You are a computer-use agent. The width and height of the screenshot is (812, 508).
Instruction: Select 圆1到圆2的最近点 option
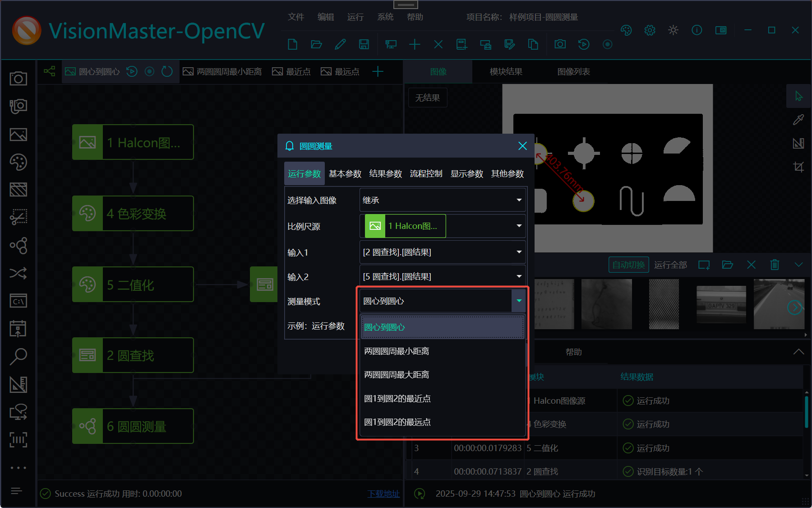tap(443, 398)
